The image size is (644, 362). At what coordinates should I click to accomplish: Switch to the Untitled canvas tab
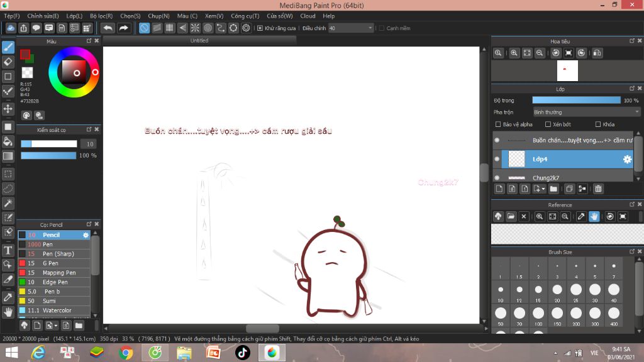click(199, 41)
